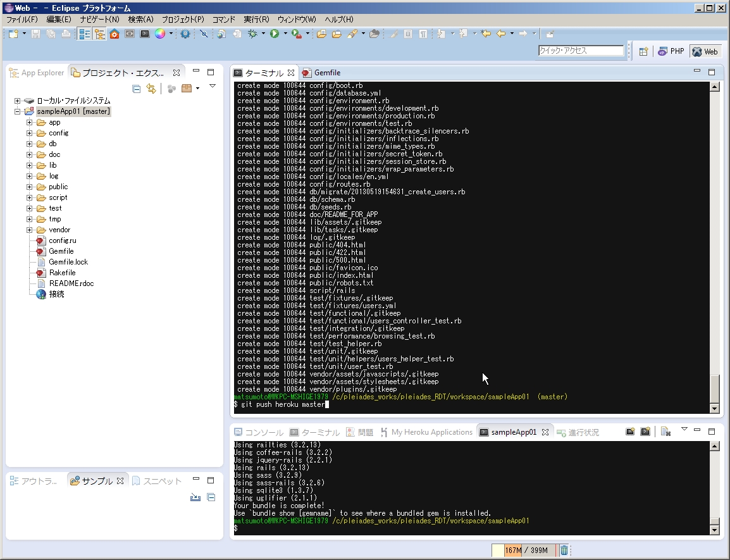Click the New file toolbar icon
The height and width of the screenshot is (560, 730).
(13, 34)
